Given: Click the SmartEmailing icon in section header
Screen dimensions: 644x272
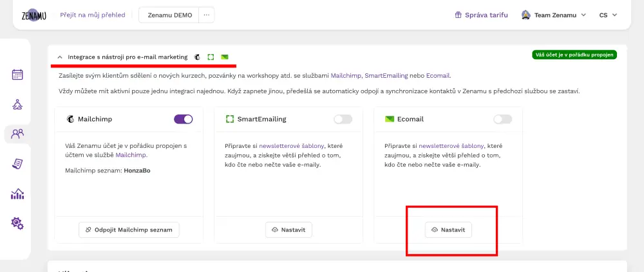Looking at the screenshot, I should click(x=211, y=57).
